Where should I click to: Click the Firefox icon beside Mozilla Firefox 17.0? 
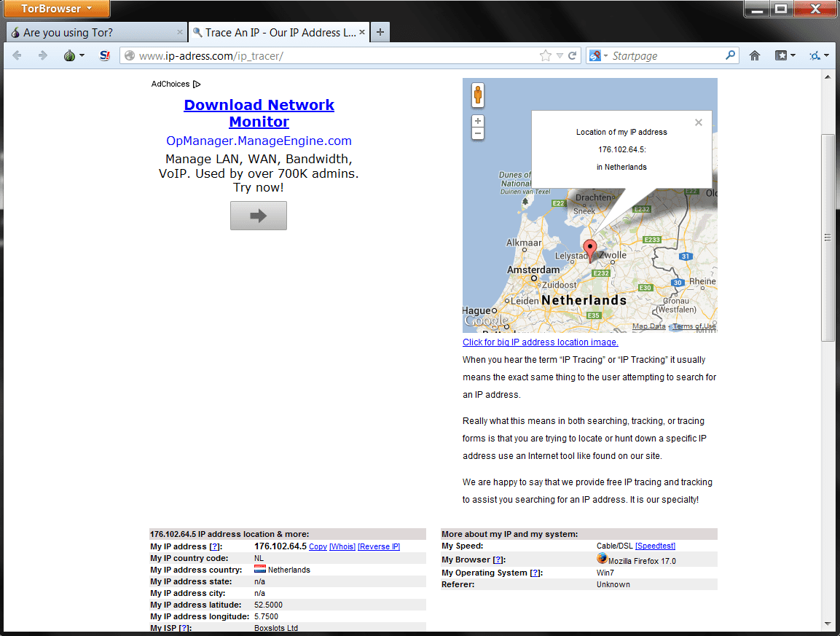point(602,558)
